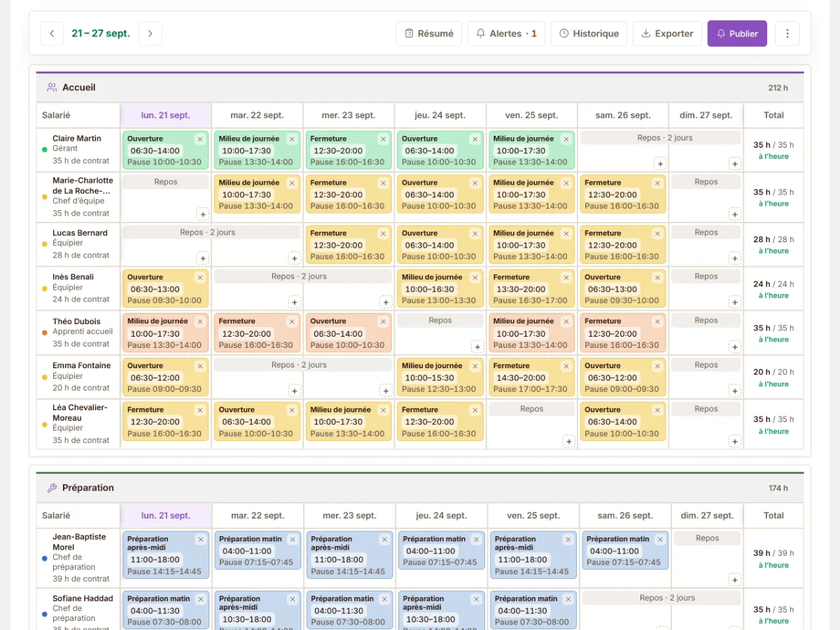This screenshot has width=840, height=630.
Task: Go to previous week with left chevron
Action: click(52, 34)
